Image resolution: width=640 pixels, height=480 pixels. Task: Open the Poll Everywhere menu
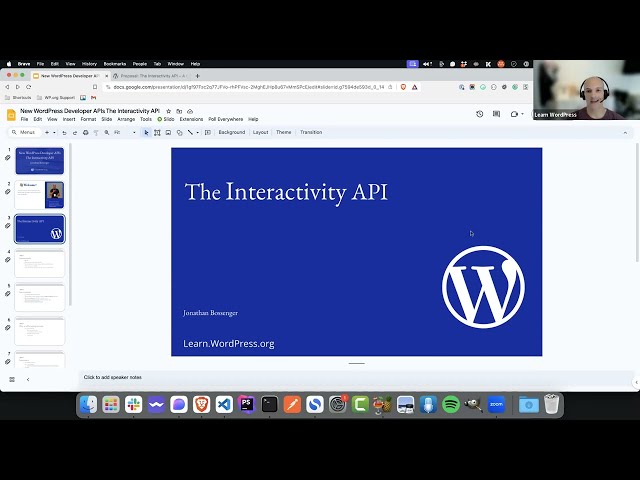pos(226,119)
